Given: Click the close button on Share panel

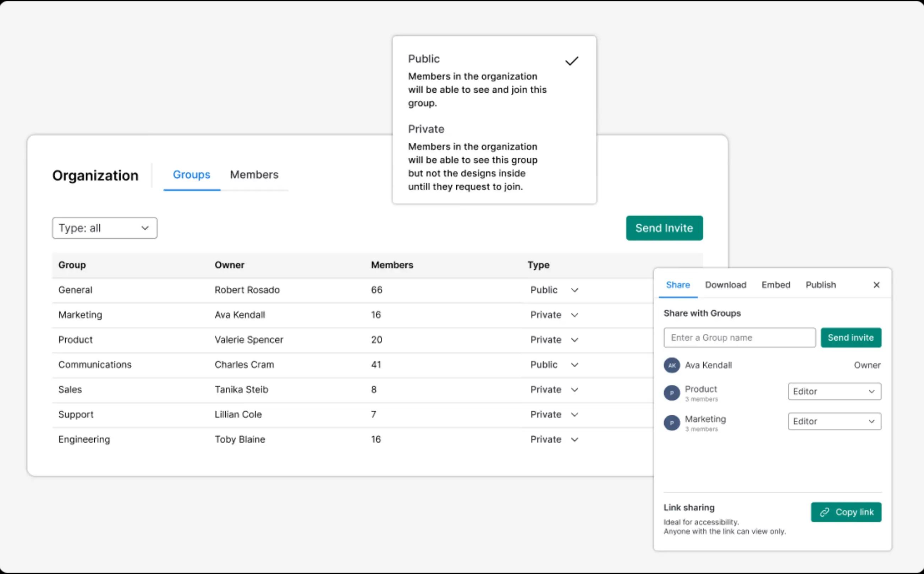Looking at the screenshot, I should tap(876, 284).
